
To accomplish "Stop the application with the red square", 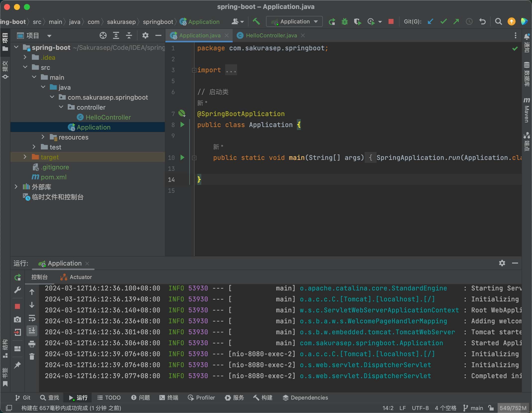I will coord(391,22).
